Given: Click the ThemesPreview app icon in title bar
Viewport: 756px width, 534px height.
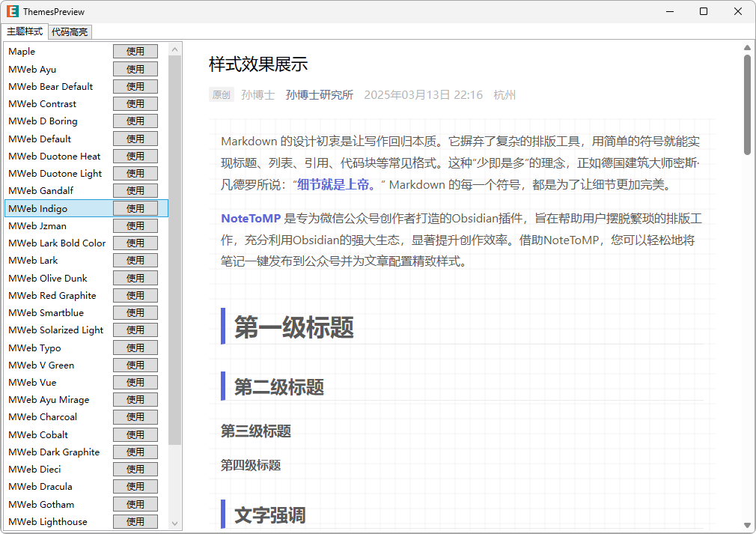Looking at the screenshot, I should coord(13,11).
